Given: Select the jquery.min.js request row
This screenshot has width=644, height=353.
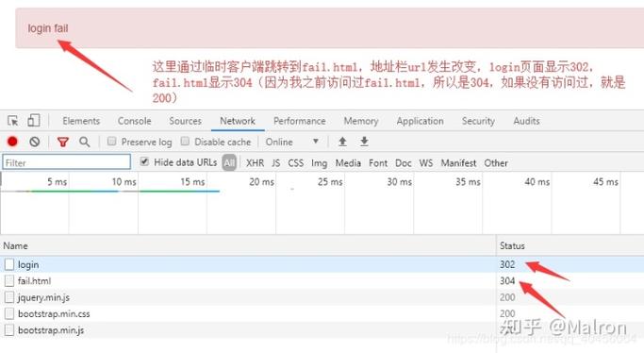Looking at the screenshot, I should [322, 297].
